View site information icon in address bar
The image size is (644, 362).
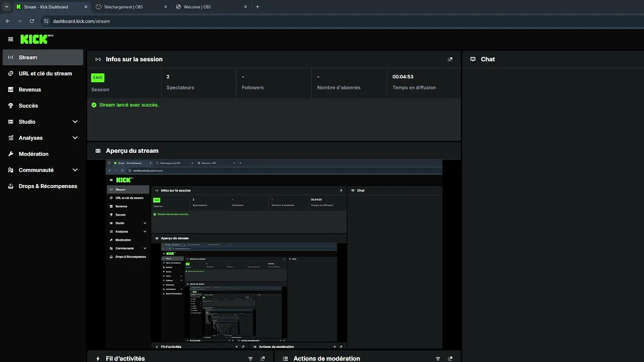coord(46,21)
